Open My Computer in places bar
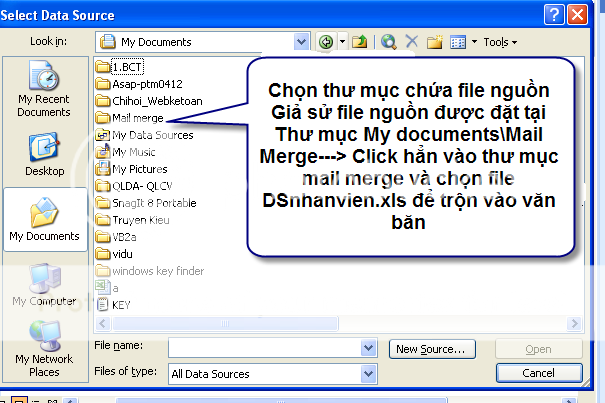The height and width of the screenshot is (403, 605). [45, 285]
